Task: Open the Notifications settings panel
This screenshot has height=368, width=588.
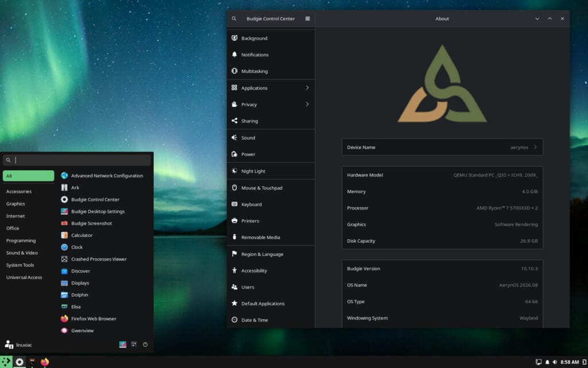Action: click(271, 55)
